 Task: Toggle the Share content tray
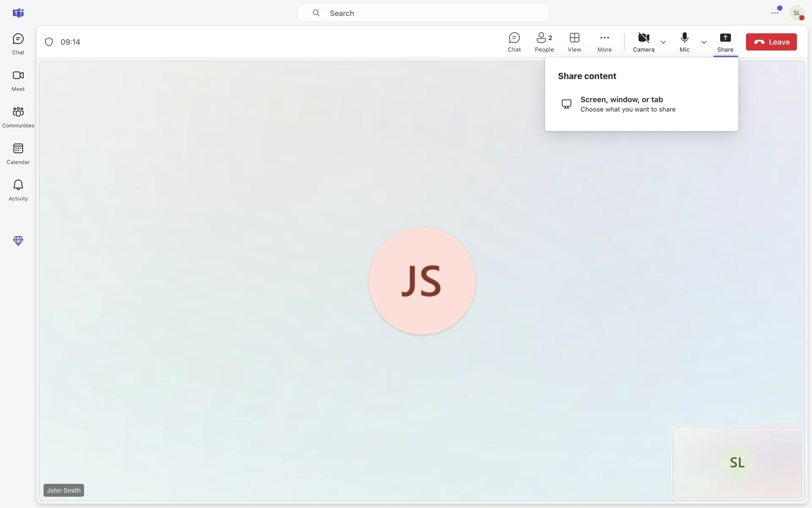pyautogui.click(x=725, y=42)
